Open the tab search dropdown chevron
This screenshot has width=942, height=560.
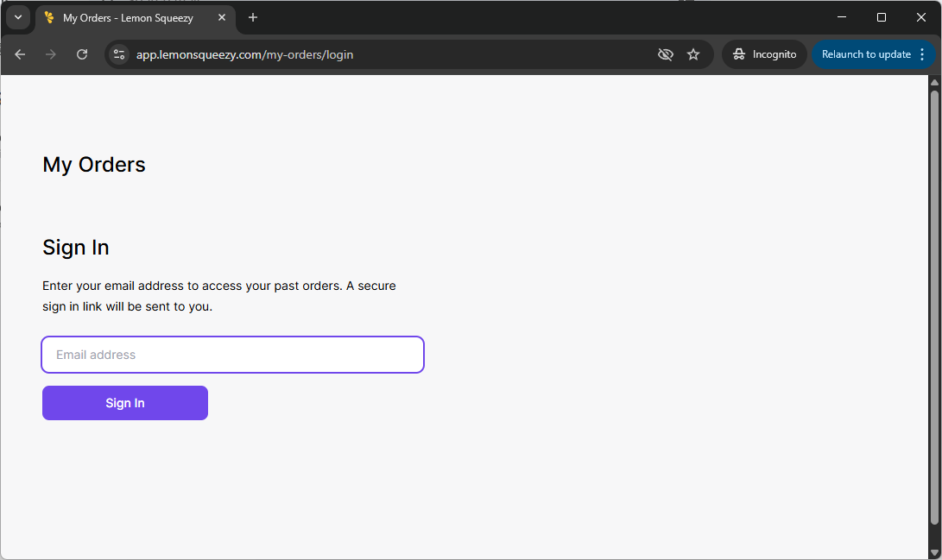[x=18, y=17]
